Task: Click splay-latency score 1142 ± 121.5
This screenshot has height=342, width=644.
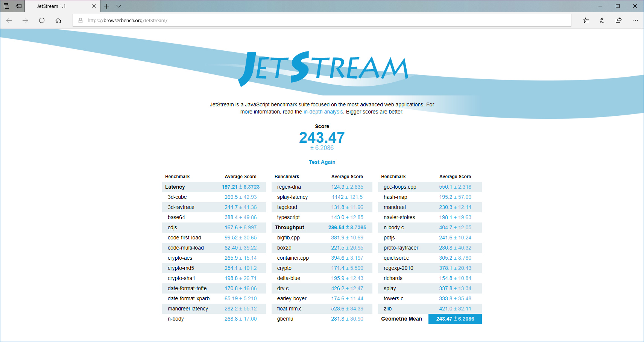Action: coord(347,197)
